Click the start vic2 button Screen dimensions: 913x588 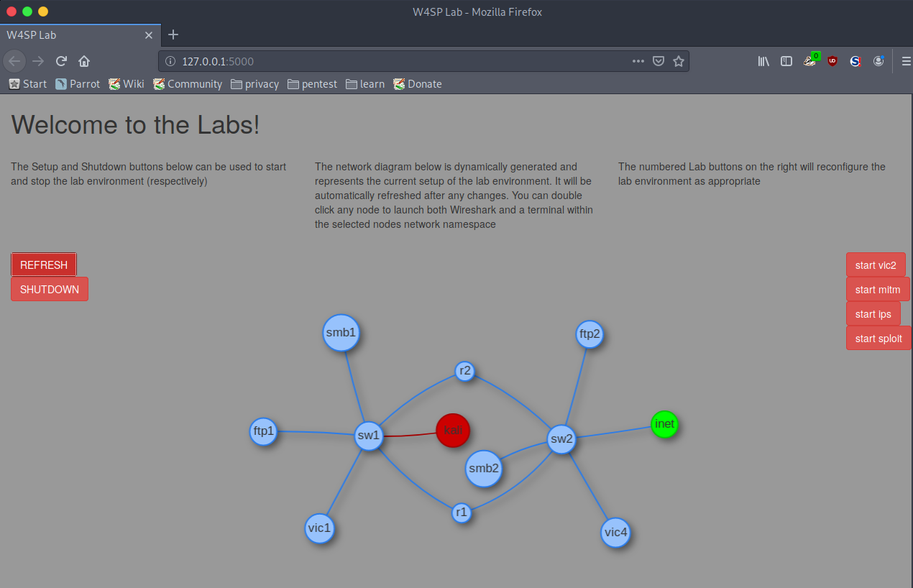click(876, 265)
